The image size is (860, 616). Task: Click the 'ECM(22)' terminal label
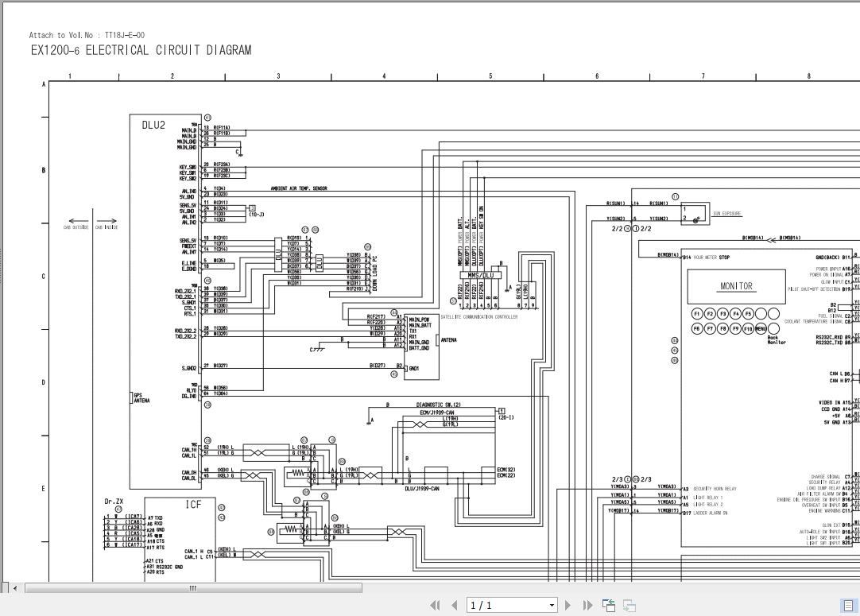point(506,475)
